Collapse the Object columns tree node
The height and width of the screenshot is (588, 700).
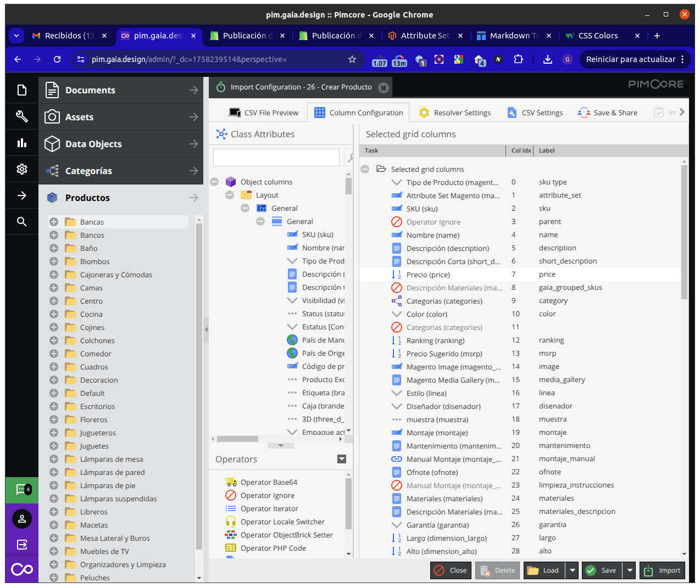coord(215,182)
